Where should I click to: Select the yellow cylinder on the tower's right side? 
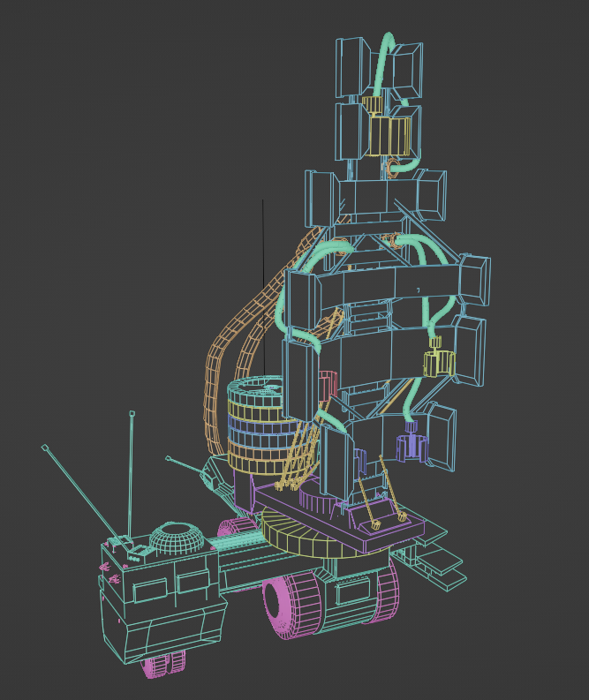pyautogui.click(x=439, y=363)
